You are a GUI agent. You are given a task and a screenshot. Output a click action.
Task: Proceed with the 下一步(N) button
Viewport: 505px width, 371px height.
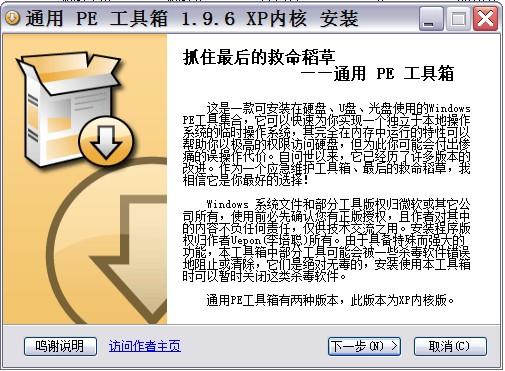(x=364, y=346)
